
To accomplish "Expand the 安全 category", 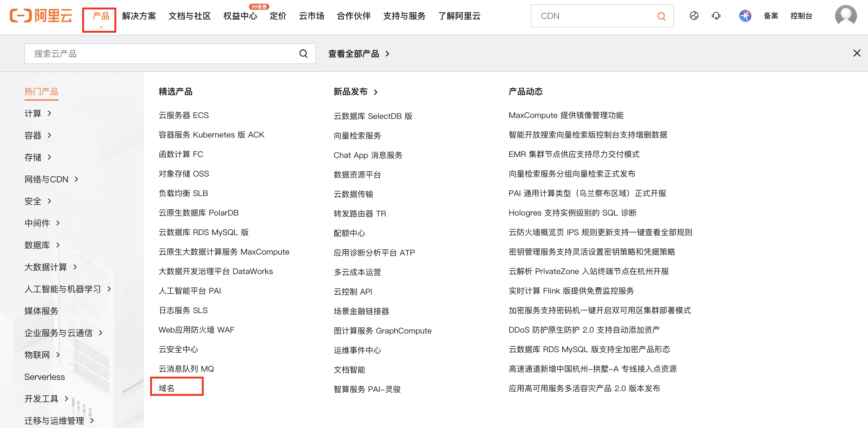I will pyautogui.click(x=38, y=201).
